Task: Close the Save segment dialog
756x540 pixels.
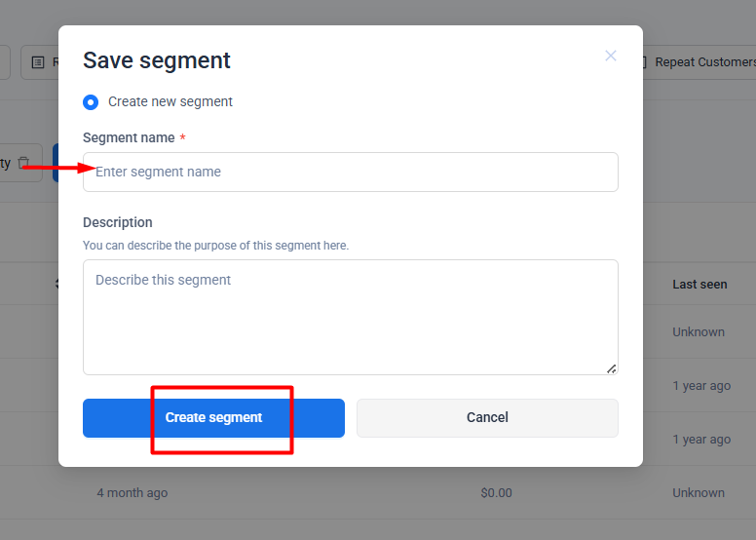Action: point(611,57)
